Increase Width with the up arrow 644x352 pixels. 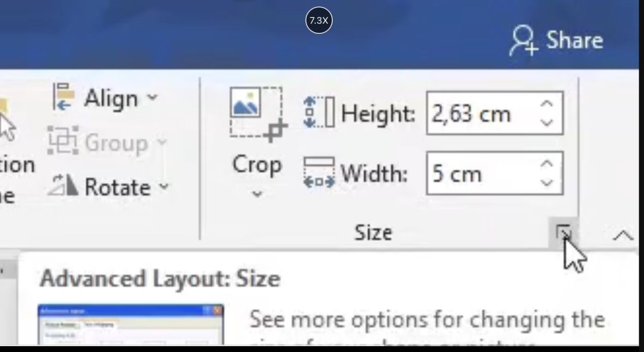tap(547, 164)
